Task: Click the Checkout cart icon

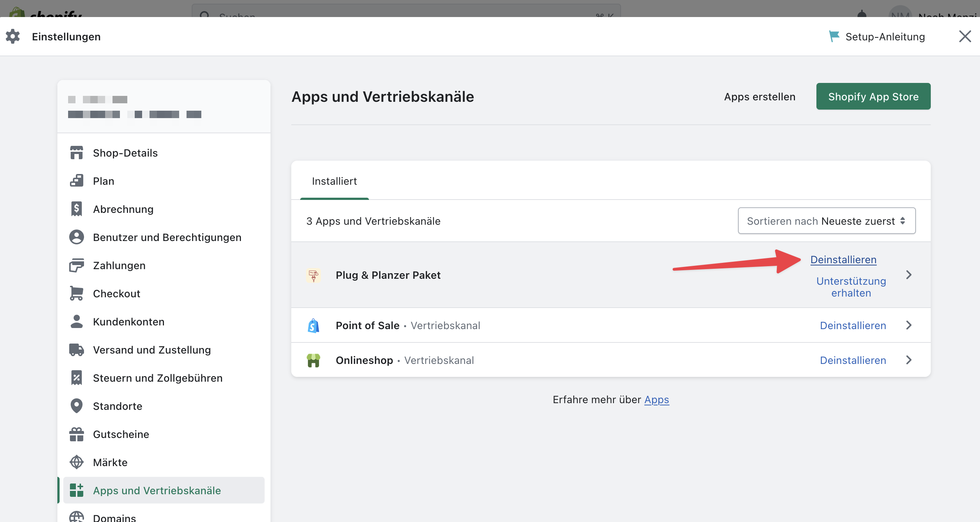Action: 77,293
